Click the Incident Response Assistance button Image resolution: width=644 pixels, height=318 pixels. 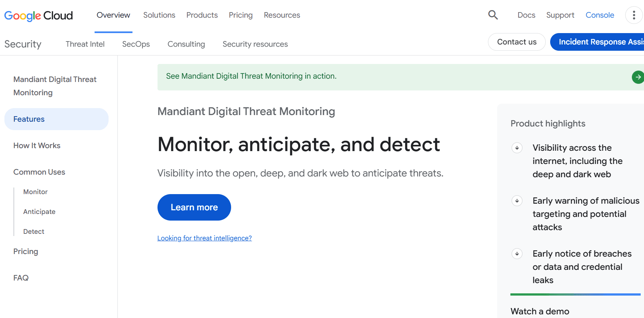click(597, 42)
